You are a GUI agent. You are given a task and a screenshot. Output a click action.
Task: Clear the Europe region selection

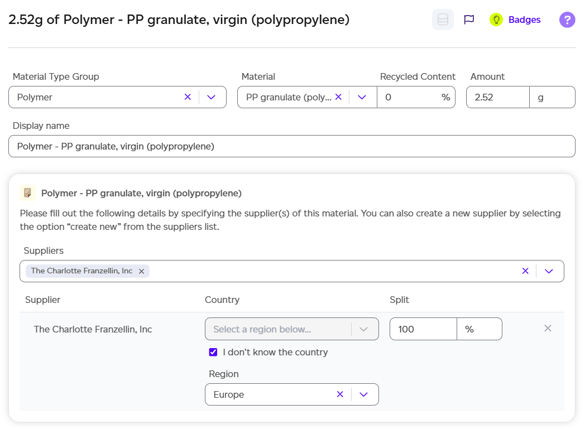[x=340, y=394]
